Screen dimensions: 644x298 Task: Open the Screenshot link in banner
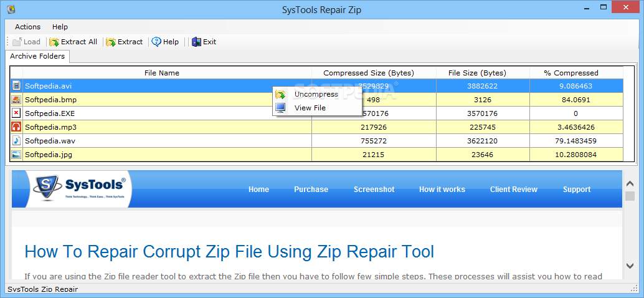[x=374, y=190]
